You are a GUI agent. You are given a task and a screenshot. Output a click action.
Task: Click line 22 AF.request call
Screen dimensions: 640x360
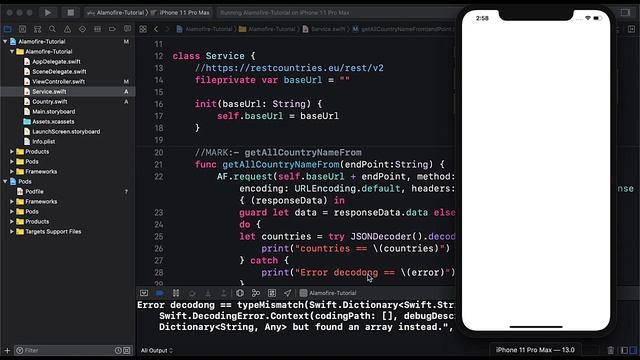coord(336,176)
